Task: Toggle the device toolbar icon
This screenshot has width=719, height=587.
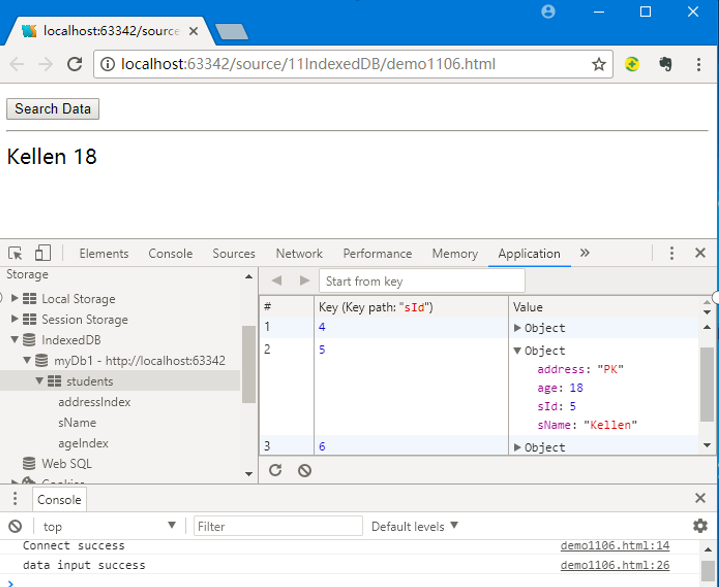Action: tap(43, 253)
